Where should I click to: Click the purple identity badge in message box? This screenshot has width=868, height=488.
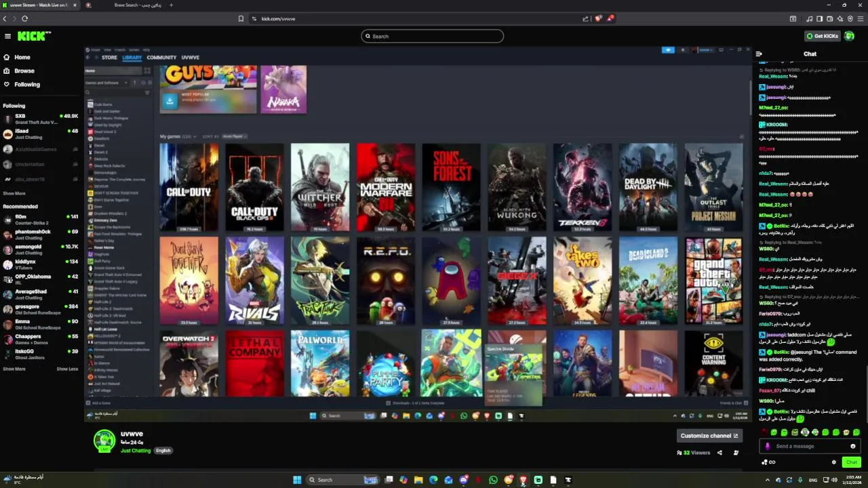point(768,446)
